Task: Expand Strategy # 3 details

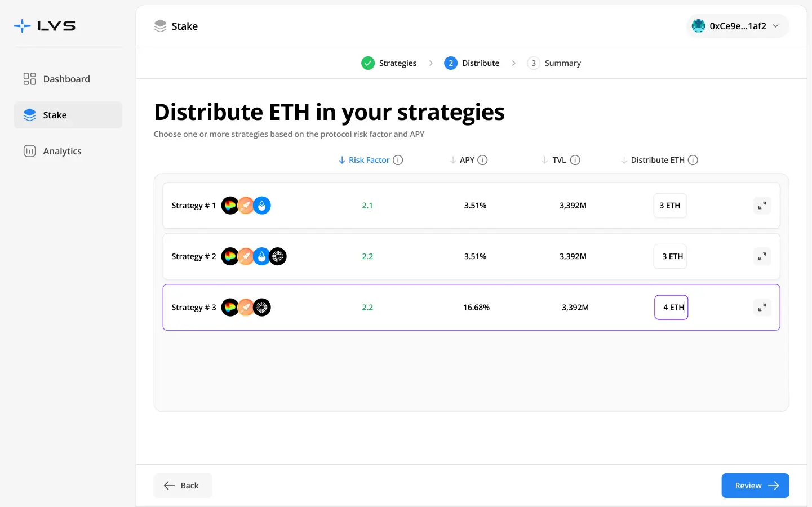Action: tap(762, 308)
